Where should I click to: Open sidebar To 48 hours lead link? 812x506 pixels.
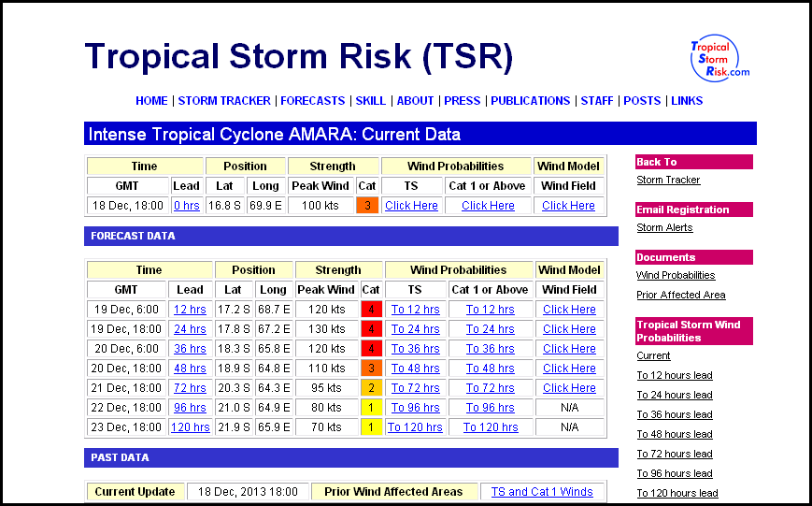point(675,435)
